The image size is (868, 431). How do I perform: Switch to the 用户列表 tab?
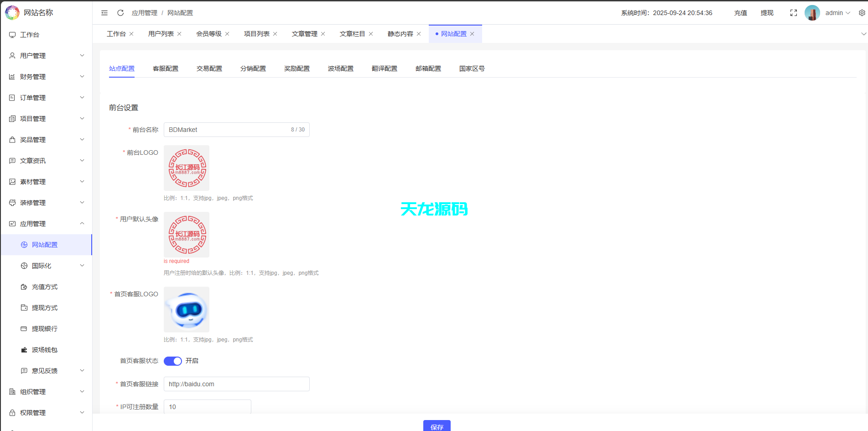click(160, 33)
